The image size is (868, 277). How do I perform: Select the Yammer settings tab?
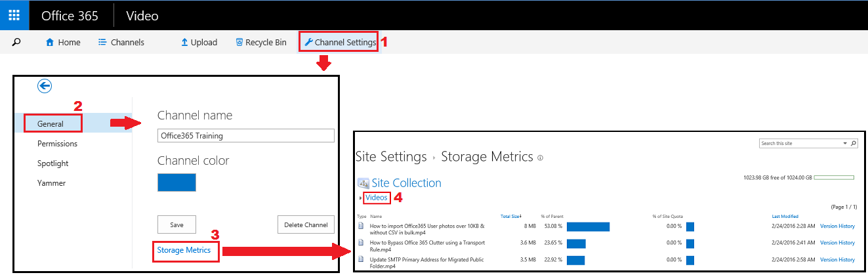tap(51, 182)
